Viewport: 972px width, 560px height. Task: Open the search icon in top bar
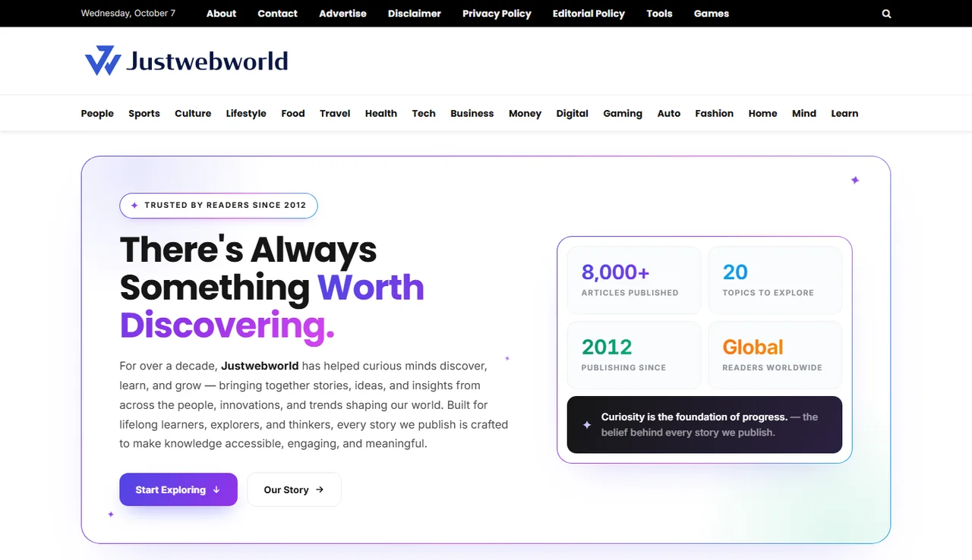pos(886,14)
